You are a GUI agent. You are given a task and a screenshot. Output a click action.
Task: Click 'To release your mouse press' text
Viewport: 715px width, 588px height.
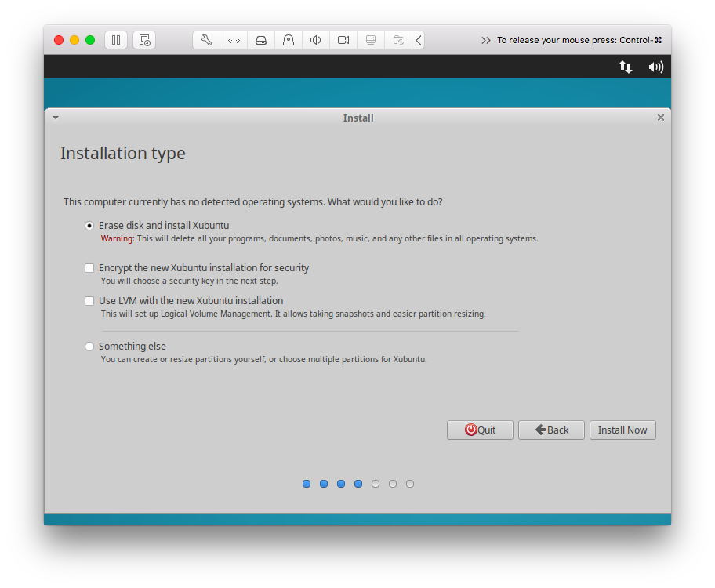[x=579, y=40]
